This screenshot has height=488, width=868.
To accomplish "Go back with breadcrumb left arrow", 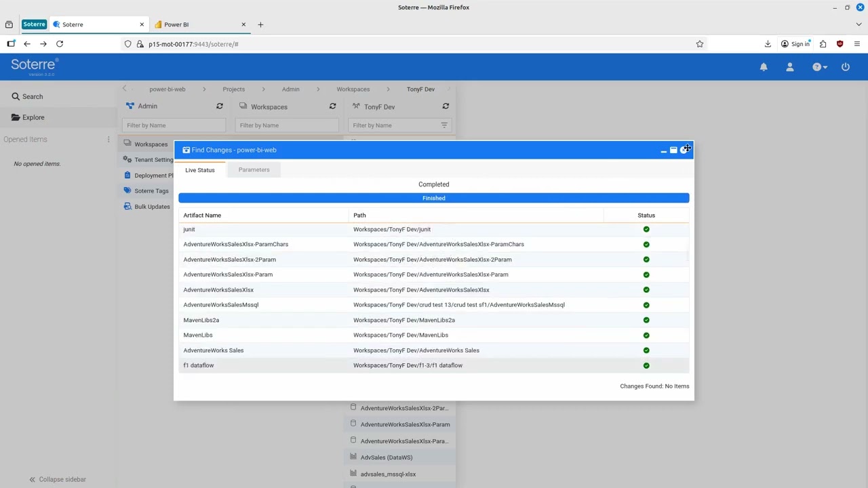I will click(124, 89).
